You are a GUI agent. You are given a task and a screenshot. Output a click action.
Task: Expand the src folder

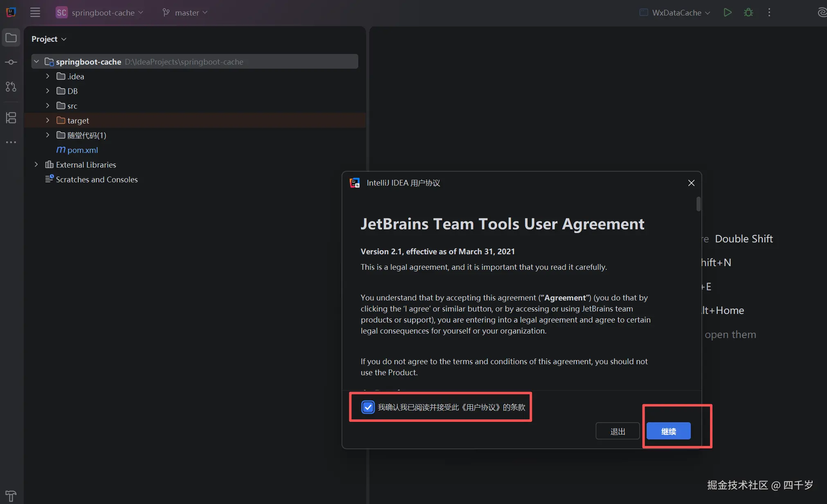(x=47, y=106)
